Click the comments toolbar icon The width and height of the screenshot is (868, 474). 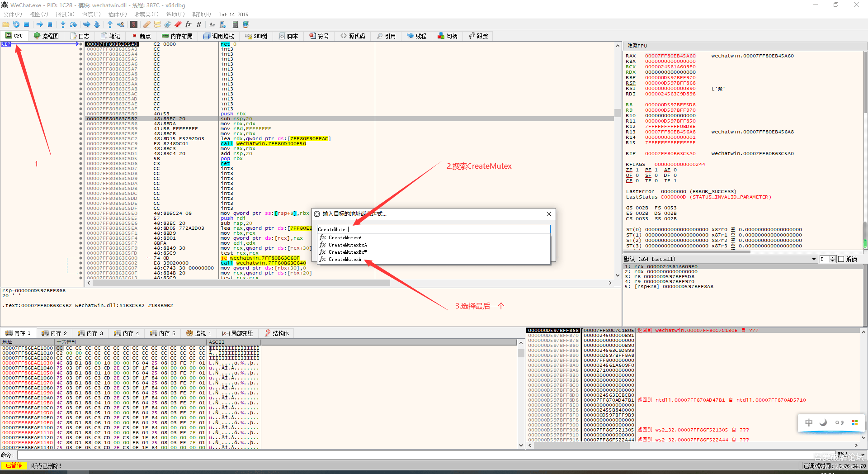click(x=157, y=24)
